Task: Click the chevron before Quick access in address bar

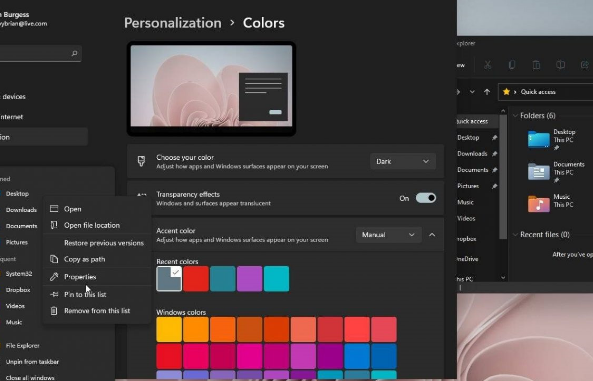Action: coord(515,92)
